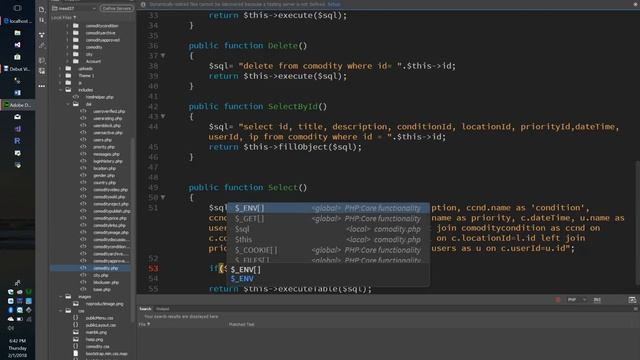Collapse the images folder in file tree
Image resolution: width=640 pixels, height=360 pixels.
click(60, 297)
